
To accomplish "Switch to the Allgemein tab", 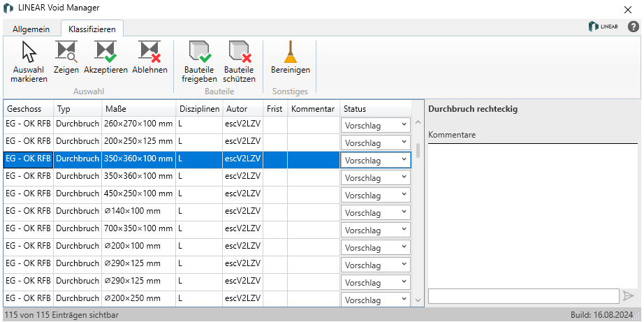I will coord(31,29).
